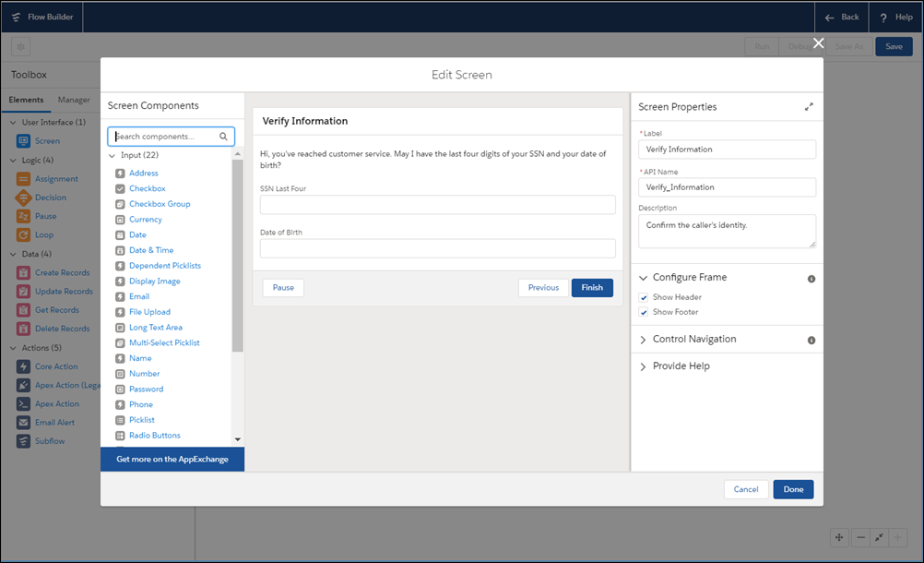Click the component list scroll-down arrow
The height and width of the screenshot is (563, 924).
click(238, 439)
